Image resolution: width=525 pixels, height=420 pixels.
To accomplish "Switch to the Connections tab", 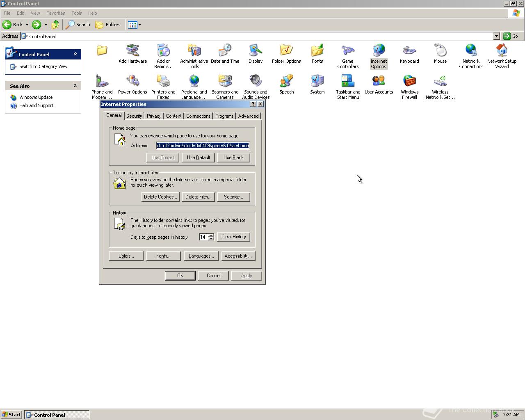I will [x=198, y=116].
